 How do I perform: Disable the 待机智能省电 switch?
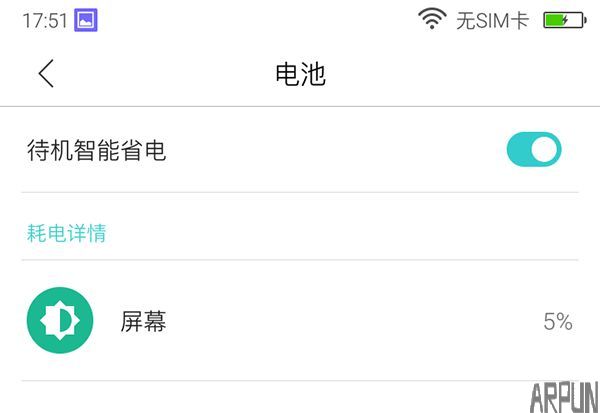coord(534,150)
